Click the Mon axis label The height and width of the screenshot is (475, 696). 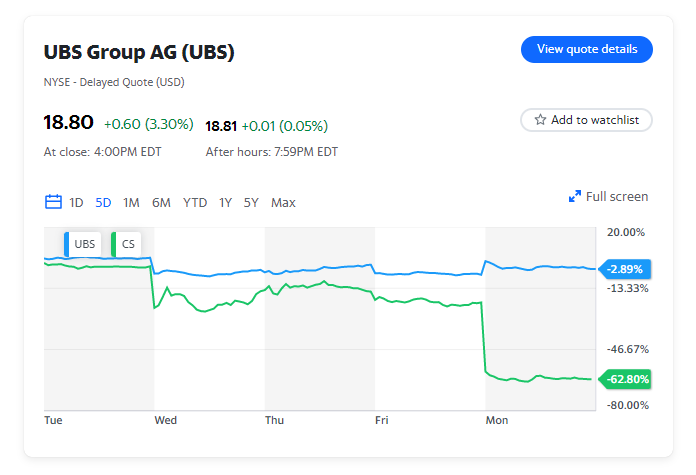coord(497,420)
